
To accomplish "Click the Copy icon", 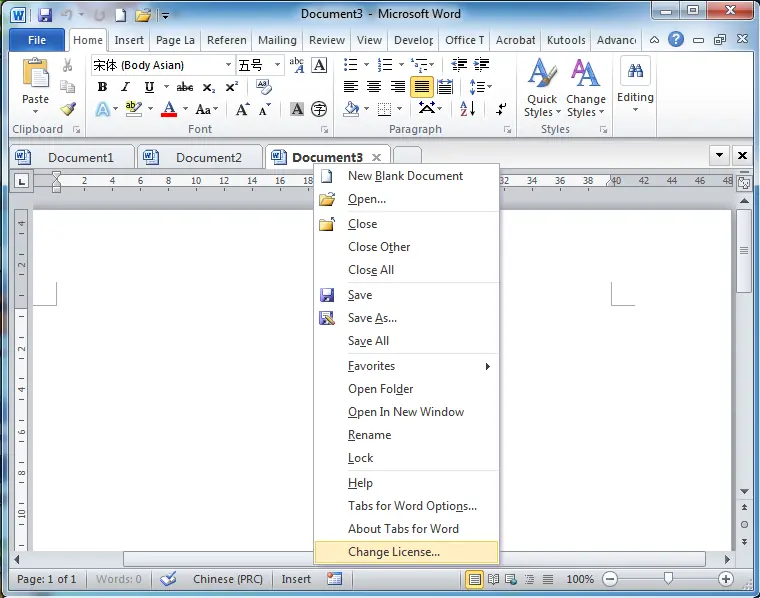I will pos(67,87).
